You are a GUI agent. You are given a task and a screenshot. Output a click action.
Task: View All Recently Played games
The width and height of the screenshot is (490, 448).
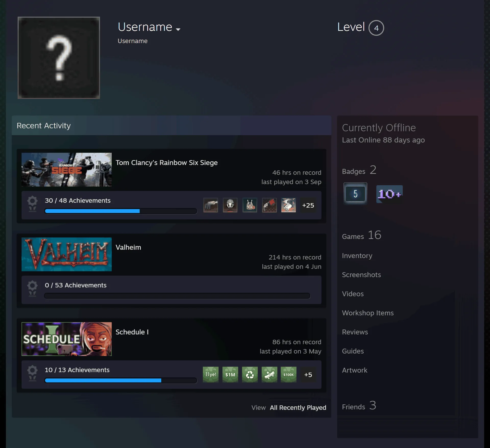click(x=298, y=407)
